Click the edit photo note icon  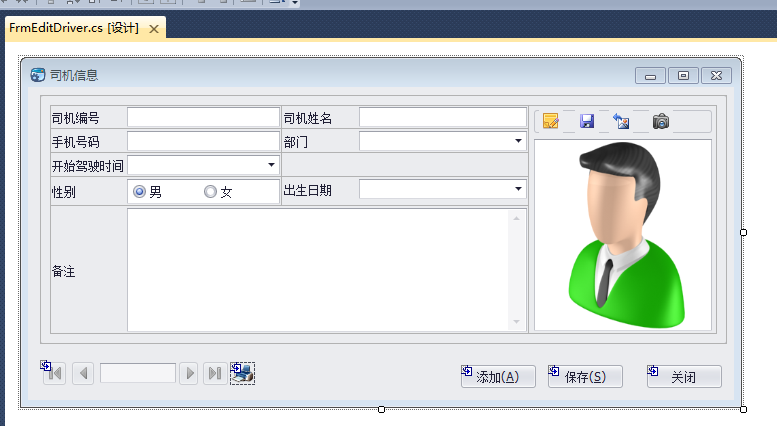pyautogui.click(x=551, y=121)
